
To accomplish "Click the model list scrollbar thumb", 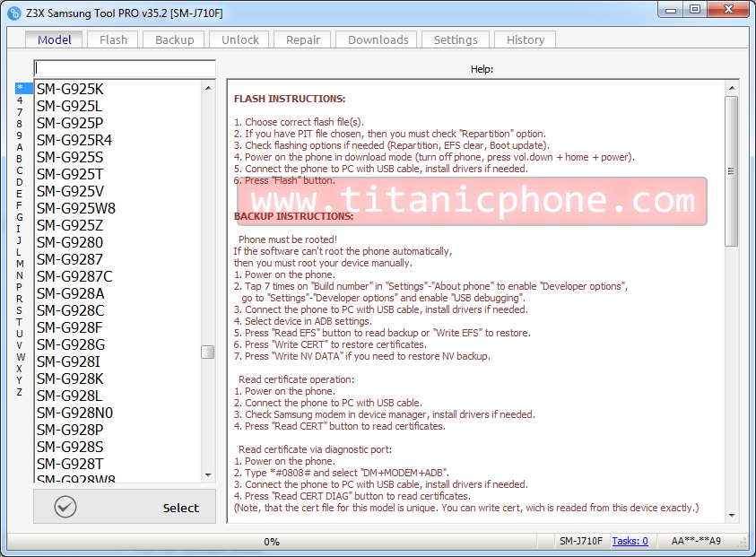I will [x=208, y=352].
